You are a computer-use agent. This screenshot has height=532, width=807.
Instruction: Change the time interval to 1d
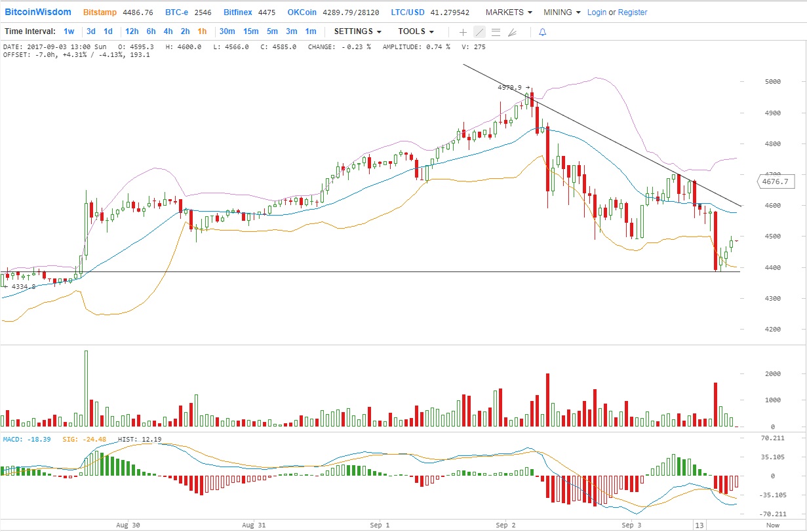(108, 31)
